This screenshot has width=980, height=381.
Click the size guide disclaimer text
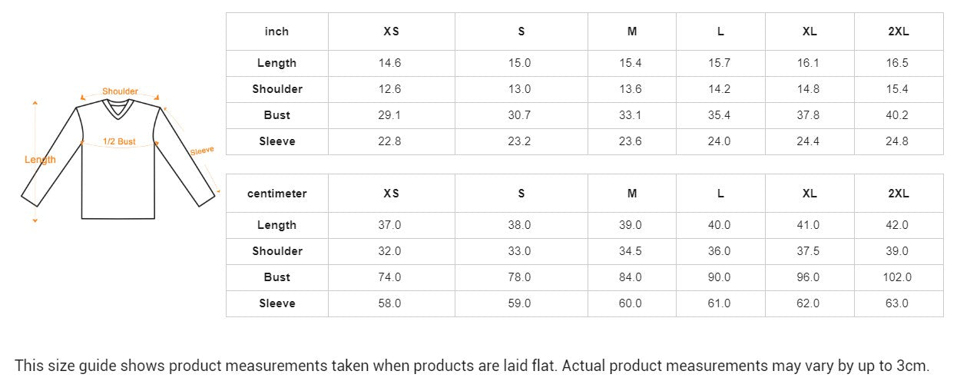click(472, 366)
